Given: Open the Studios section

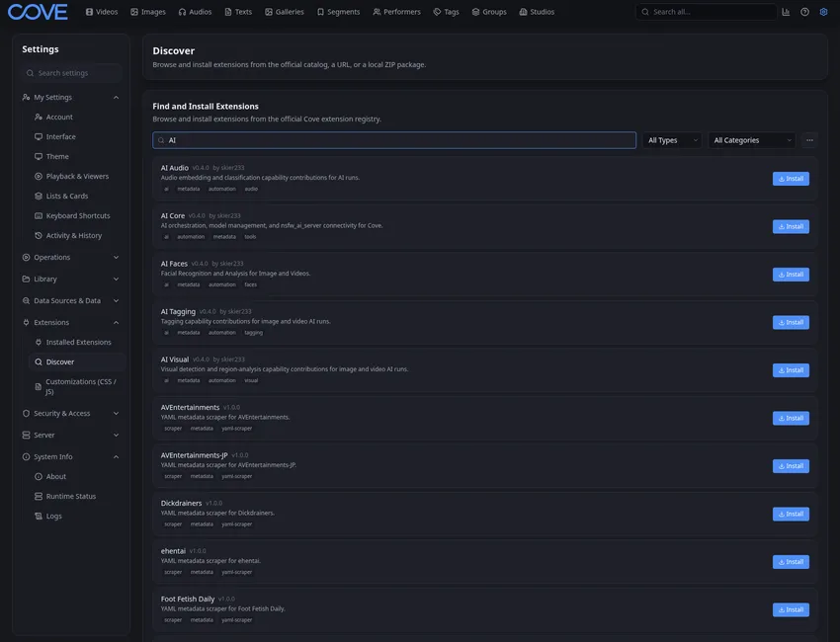Looking at the screenshot, I should 537,12.
